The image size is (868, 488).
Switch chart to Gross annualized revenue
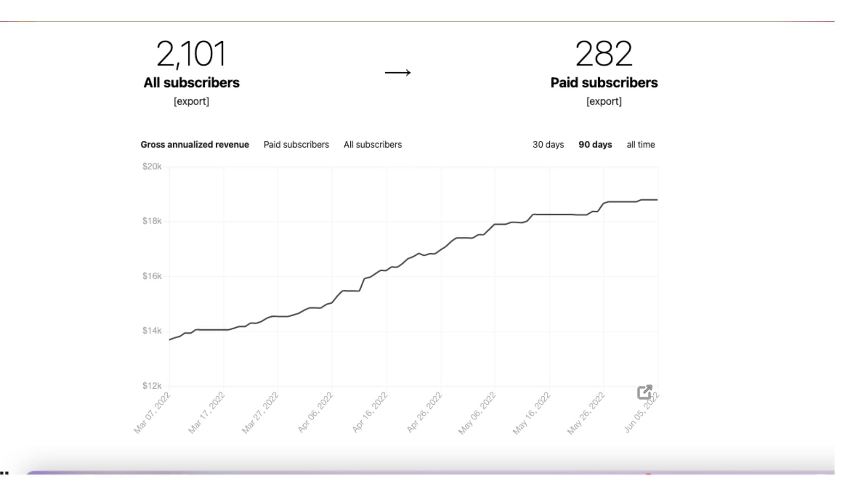pos(195,145)
